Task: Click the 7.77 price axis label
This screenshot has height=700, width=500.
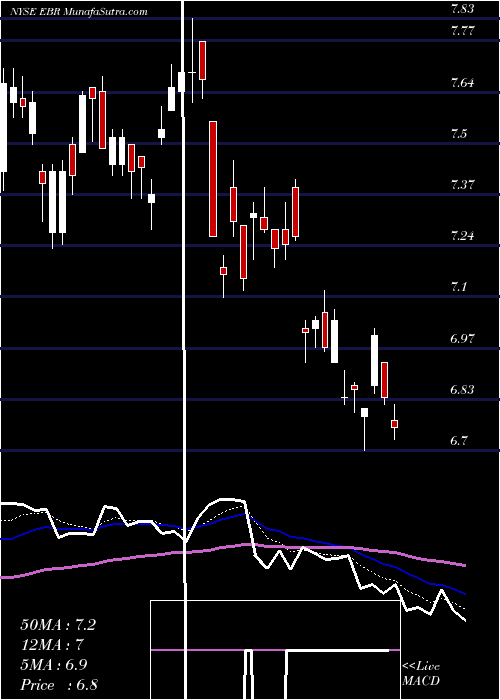Action: 463,31
